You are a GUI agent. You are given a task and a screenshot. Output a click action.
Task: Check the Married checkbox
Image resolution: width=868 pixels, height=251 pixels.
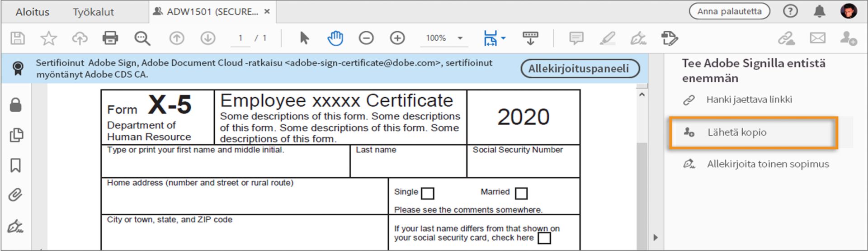tap(521, 194)
